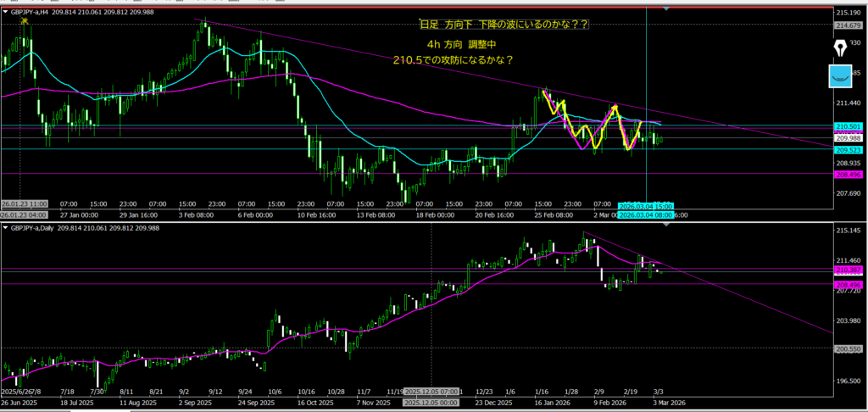Screen dimensions: 868x412
Task: Open the GBPJPY-a,H4 chart title arrow
Action: tap(4, 10)
